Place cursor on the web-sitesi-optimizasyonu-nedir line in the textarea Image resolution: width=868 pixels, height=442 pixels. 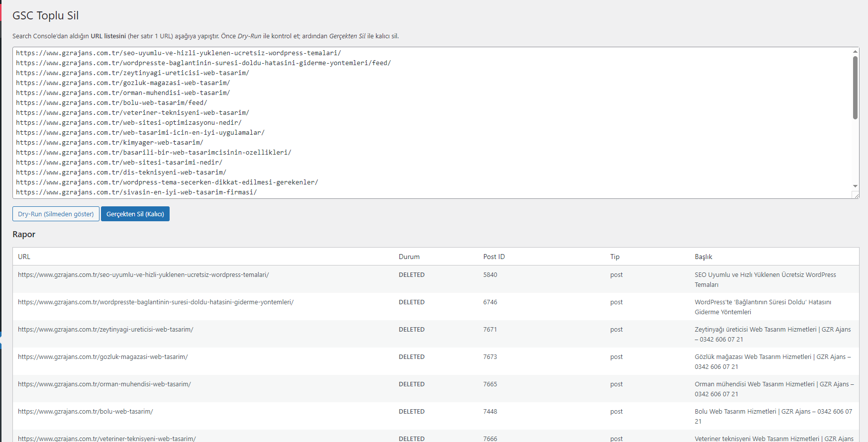pos(129,123)
